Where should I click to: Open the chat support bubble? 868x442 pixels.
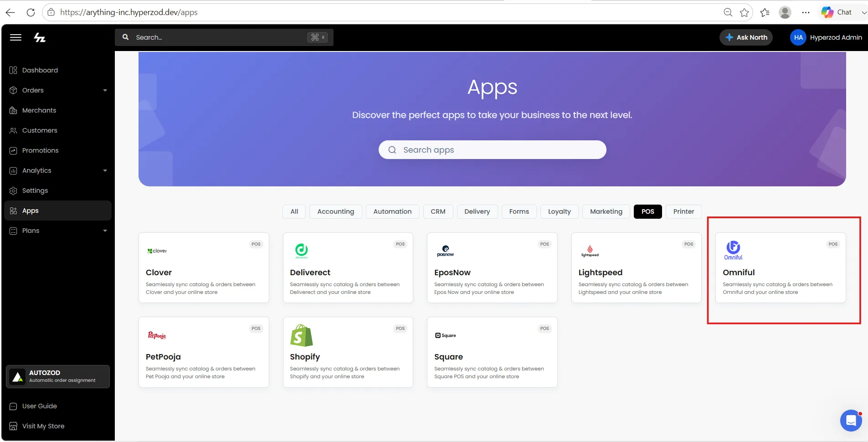click(x=851, y=420)
